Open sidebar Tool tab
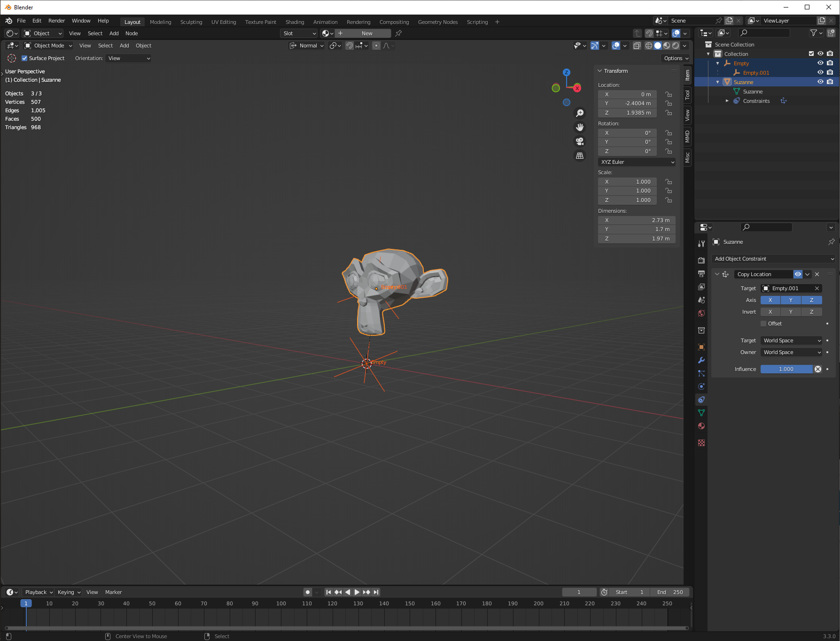Viewport: 840px width, 641px height. [687, 95]
